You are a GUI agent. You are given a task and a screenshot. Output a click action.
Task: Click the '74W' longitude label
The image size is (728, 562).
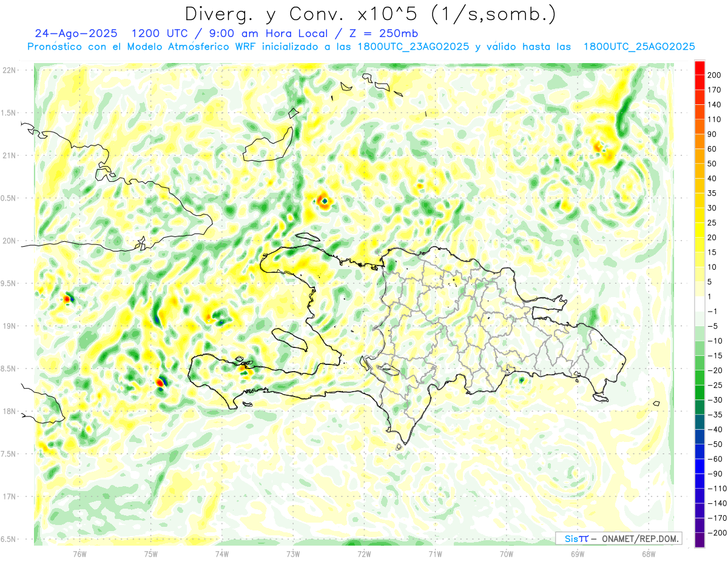[222, 554]
